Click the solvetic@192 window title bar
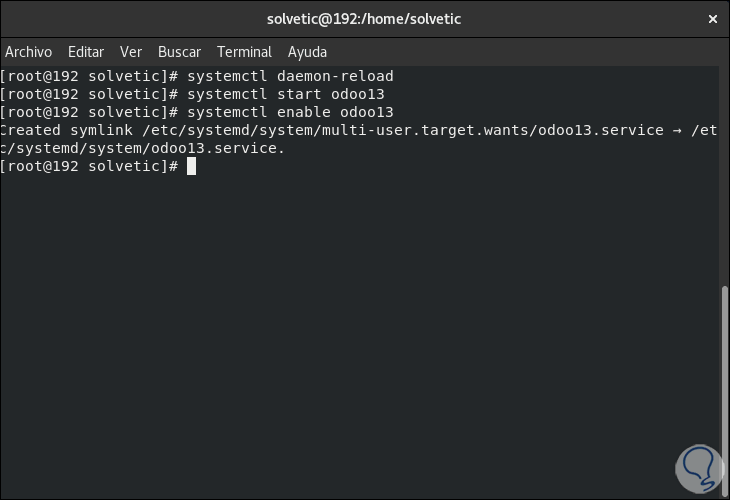The width and height of the screenshot is (730, 500). 364,18
